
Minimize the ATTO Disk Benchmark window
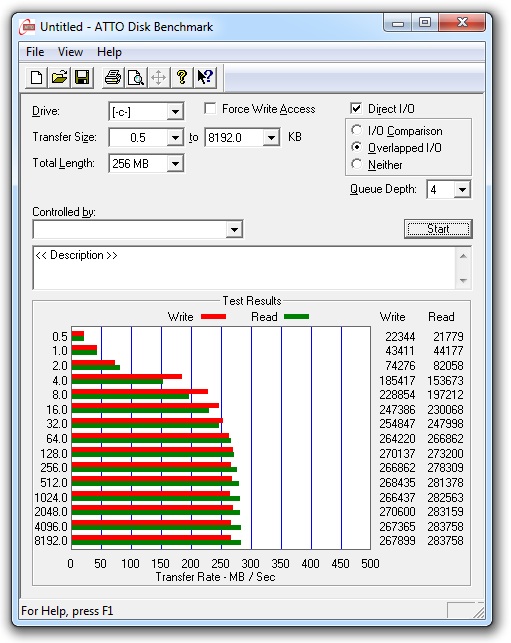pyautogui.click(x=397, y=23)
